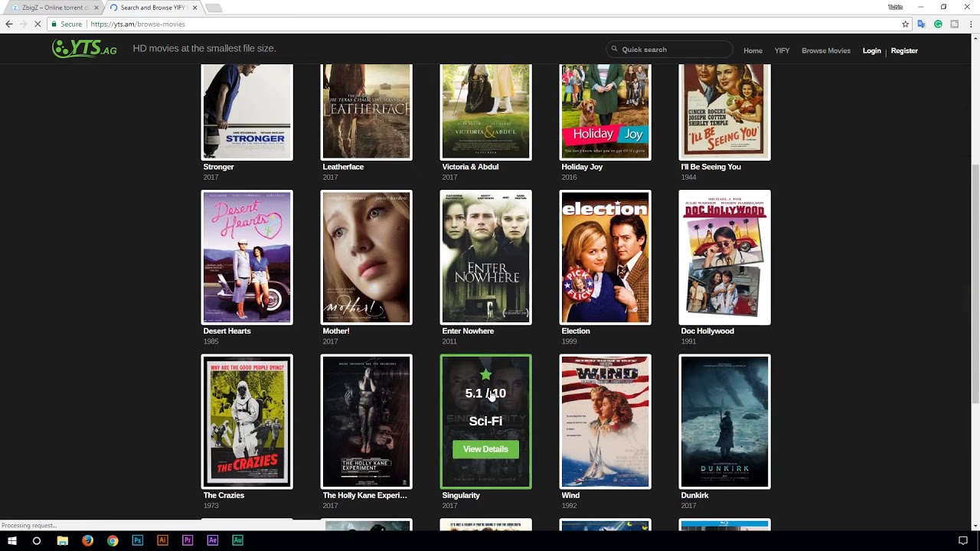Click the search magnifier icon

[614, 50]
